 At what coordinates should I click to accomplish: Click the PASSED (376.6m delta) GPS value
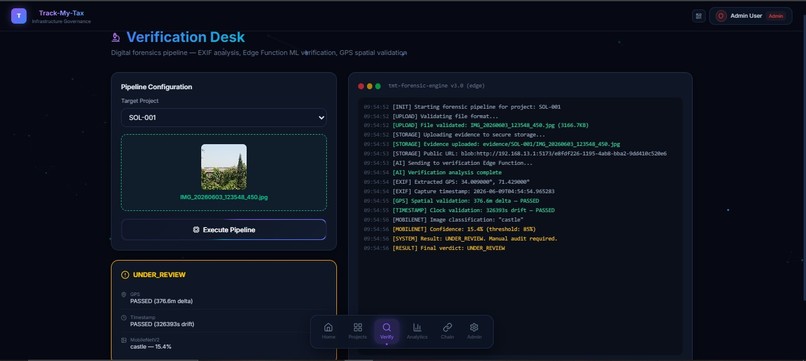coord(161,301)
